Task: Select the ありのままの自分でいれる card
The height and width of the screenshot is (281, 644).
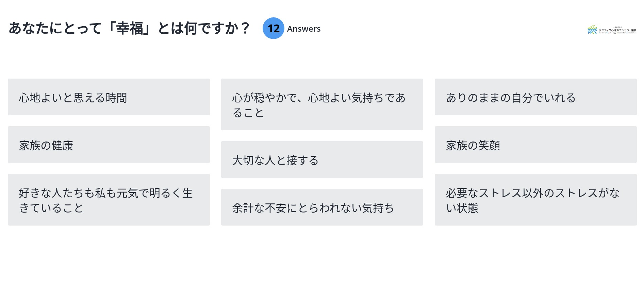Action: pyautogui.click(x=535, y=97)
